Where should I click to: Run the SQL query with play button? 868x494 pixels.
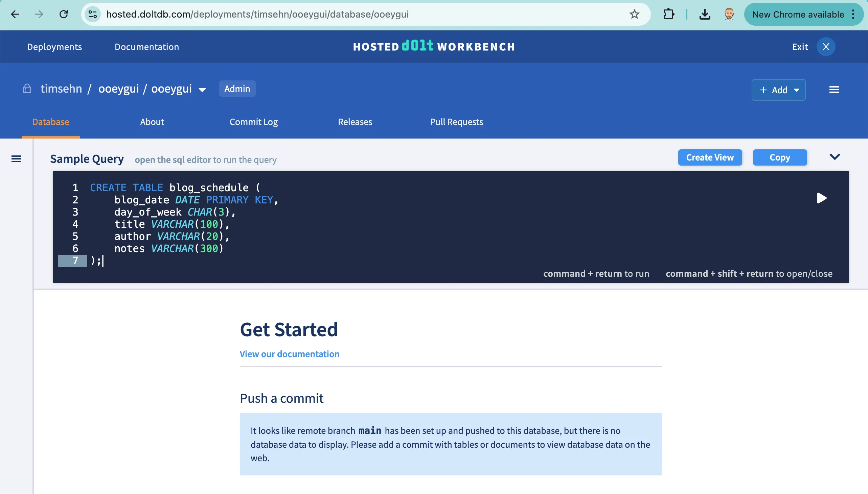point(821,198)
